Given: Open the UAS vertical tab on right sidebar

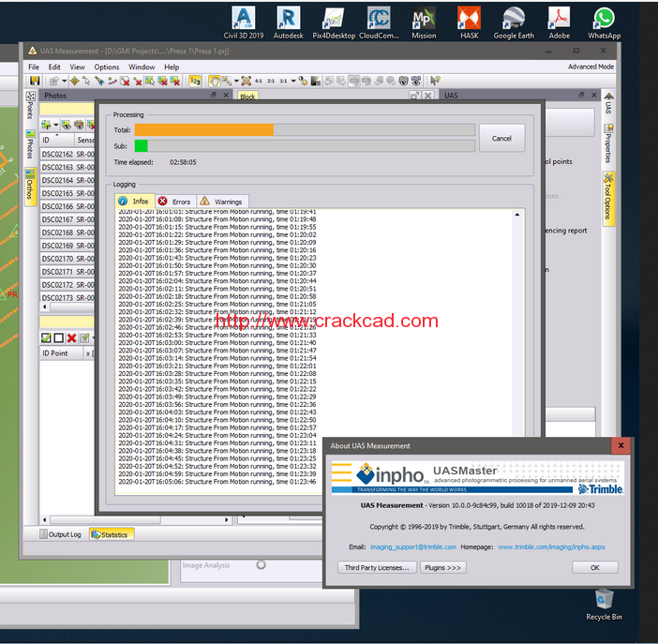Looking at the screenshot, I should point(608,103).
